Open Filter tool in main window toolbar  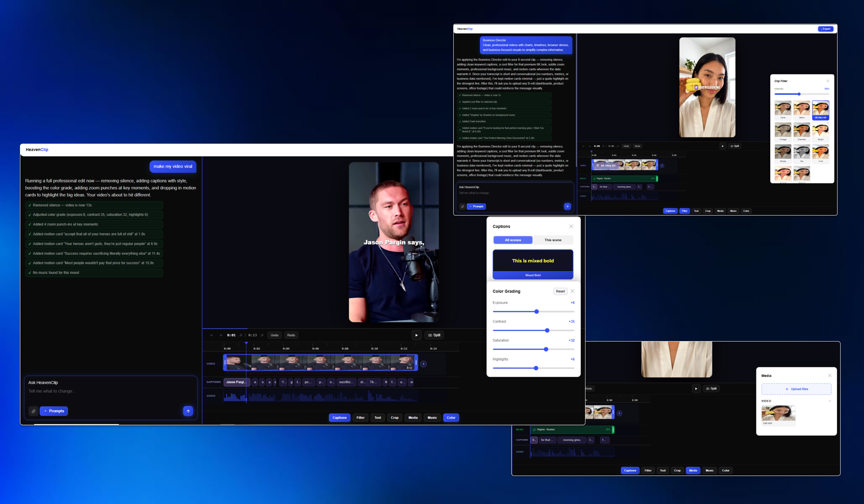coord(360,418)
